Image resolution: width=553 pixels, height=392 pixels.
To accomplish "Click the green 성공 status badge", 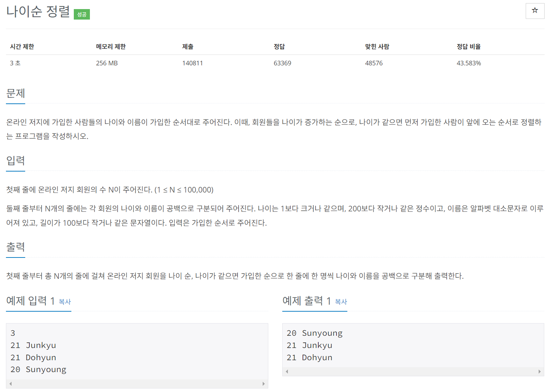I will pyautogui.click(x=82, y=14).
